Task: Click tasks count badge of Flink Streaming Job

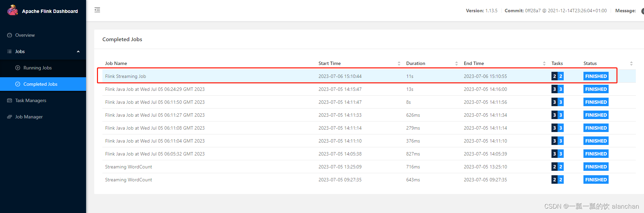Action: 558,76
